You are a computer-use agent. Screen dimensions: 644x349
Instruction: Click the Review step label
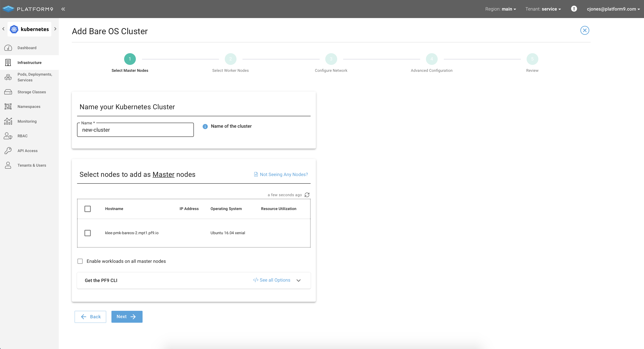[532, 71]
